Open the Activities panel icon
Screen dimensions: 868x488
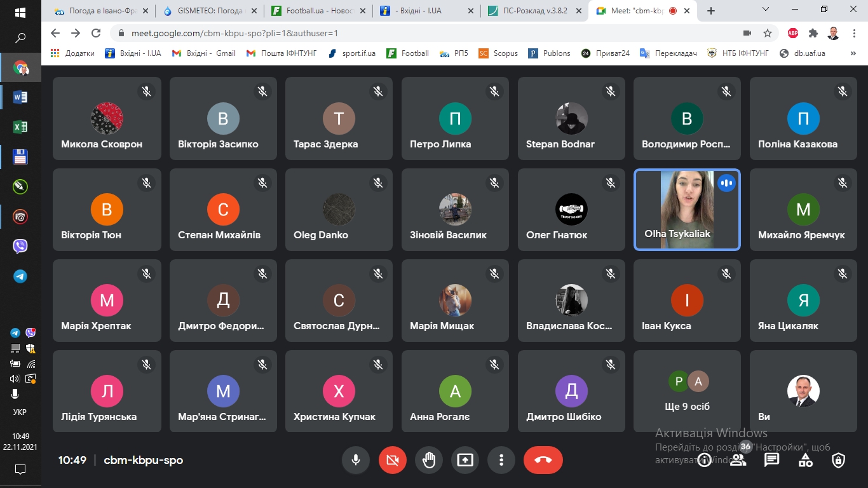pos(805,460)
